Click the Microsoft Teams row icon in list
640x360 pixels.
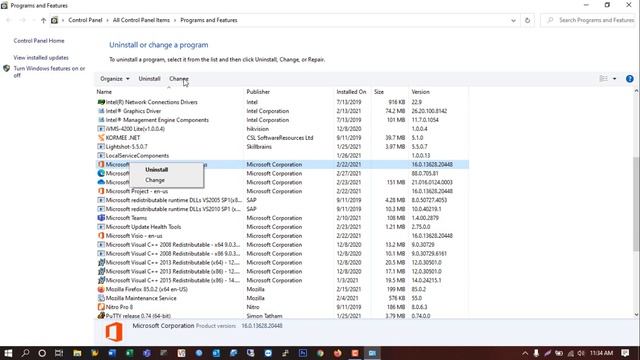(x=101, y=218)
